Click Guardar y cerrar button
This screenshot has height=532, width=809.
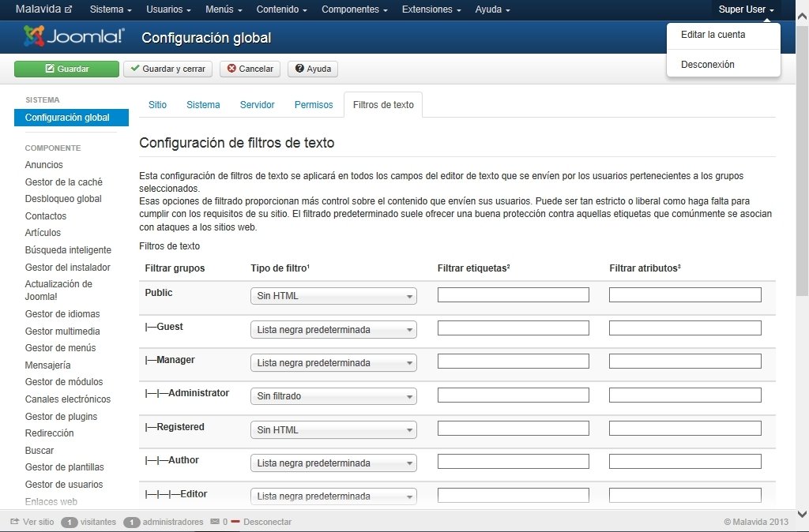167,69
